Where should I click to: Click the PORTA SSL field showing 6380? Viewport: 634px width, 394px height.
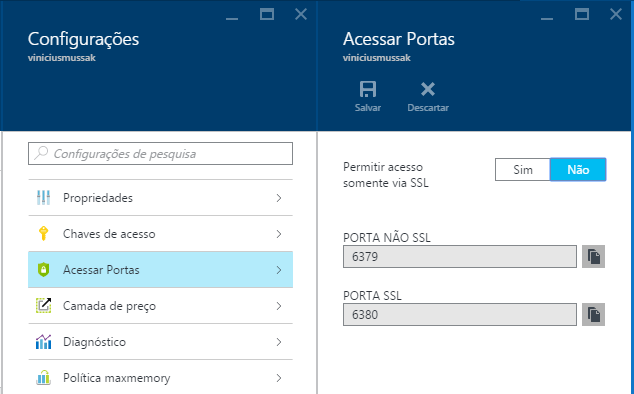coord(460,314)
